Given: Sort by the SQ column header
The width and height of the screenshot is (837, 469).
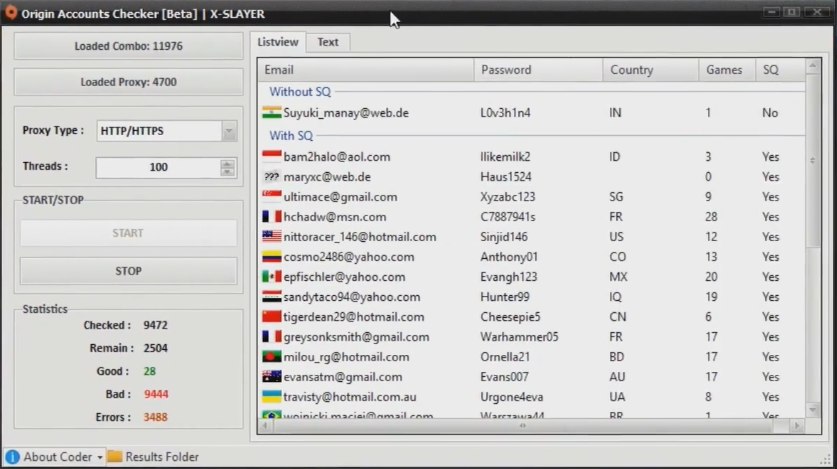Looking at the screenshot, I should click(780, 70).
